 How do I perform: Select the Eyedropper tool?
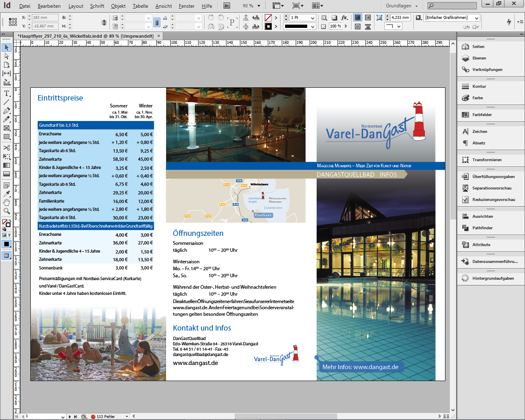[x=7, y=194]
